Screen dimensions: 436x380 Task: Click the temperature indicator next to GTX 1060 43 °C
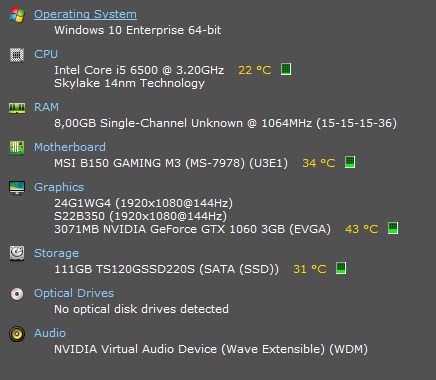(393, 228)
